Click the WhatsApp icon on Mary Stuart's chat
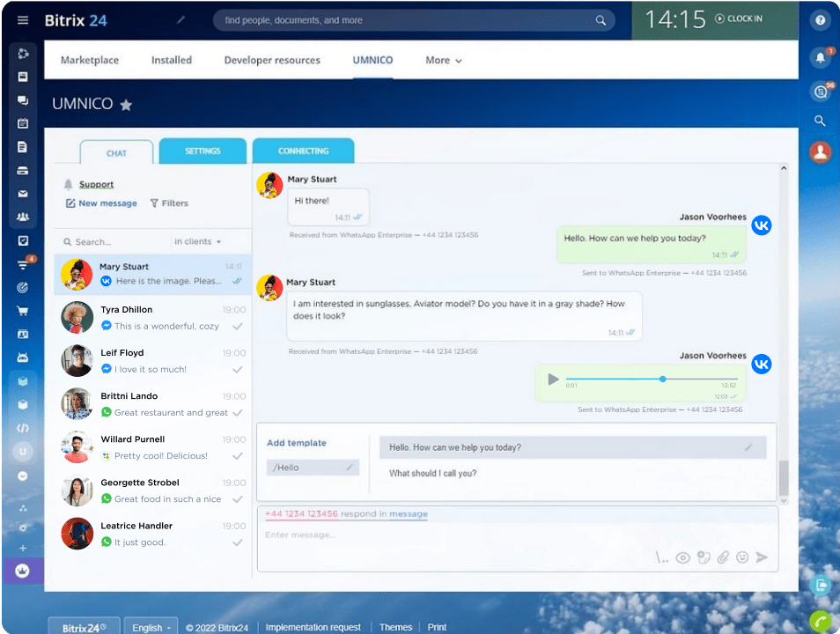 tap(106, 282)
